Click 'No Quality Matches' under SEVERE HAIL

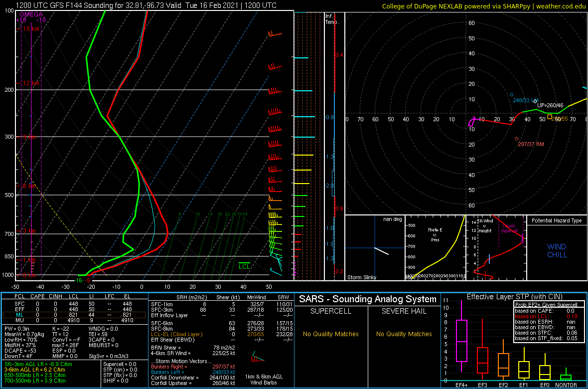coord(404,334)
